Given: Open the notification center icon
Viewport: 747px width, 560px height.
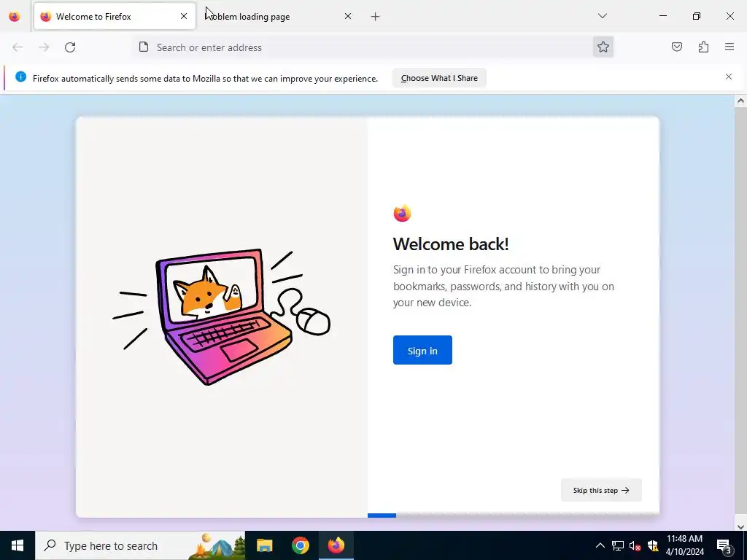Looking at the screenshot, I should click(724, 545).
